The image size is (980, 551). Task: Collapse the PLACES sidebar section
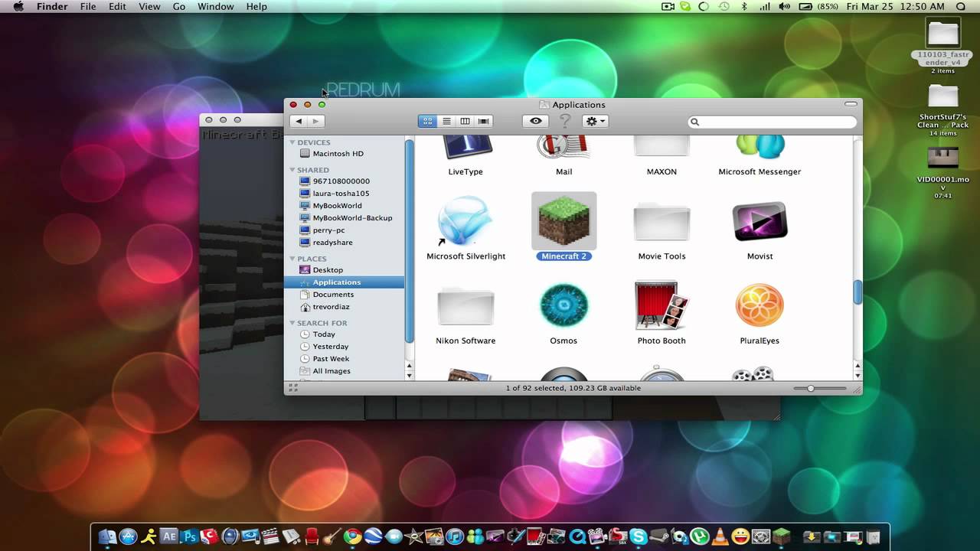pos(292,259)
